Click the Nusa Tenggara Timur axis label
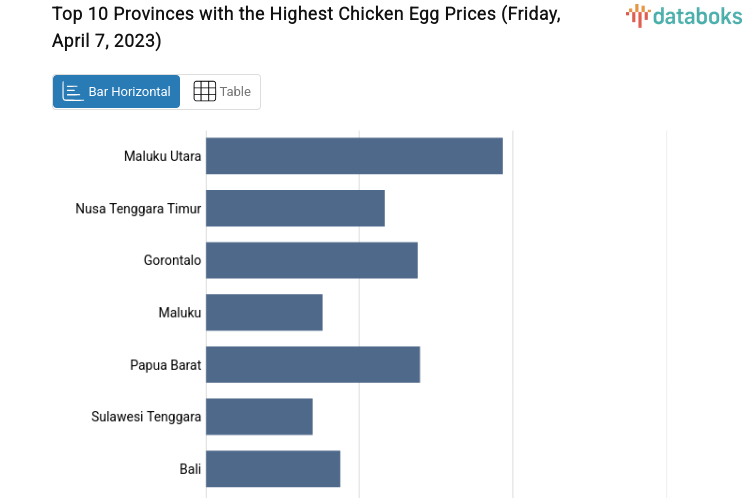This screenshot has height=498, width=753. [x=138, y=209]
